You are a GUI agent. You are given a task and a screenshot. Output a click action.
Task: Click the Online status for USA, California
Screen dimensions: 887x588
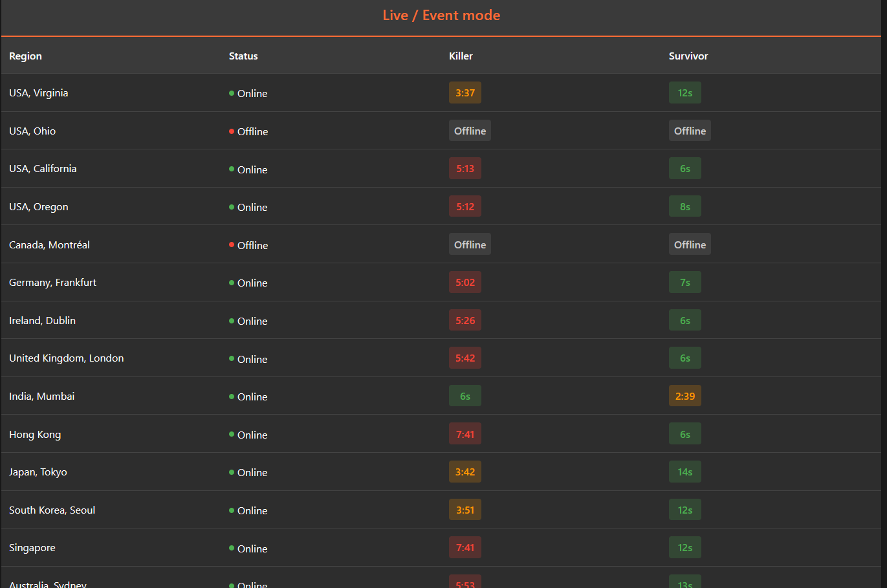click(248, 169)
